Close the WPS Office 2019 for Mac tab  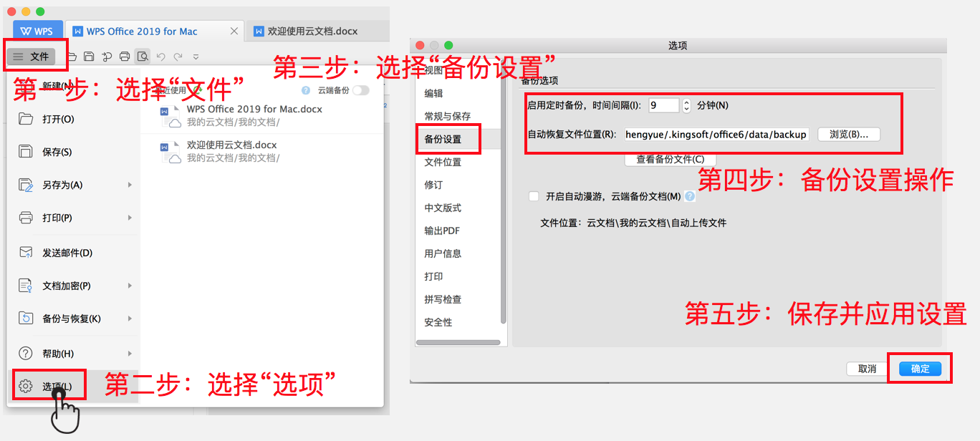coord(234,31)
